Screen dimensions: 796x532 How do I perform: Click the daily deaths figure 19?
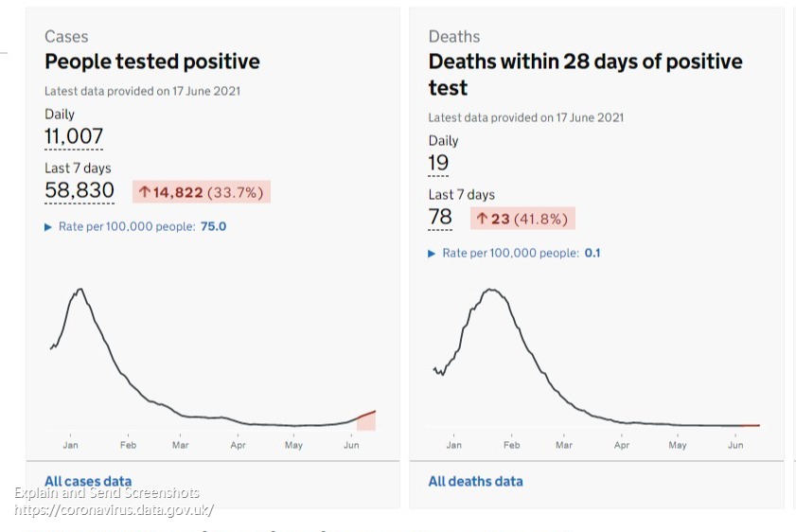click(438, 163)
